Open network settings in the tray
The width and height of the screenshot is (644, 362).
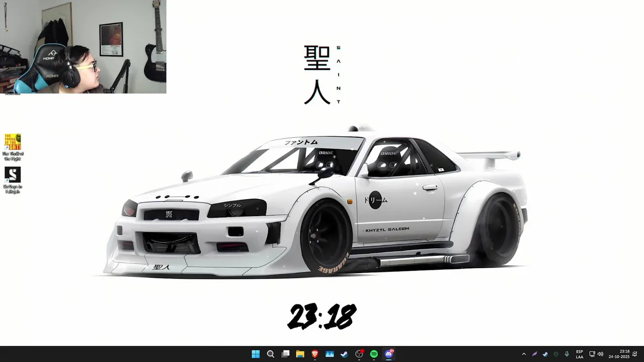(x=592, y=354)
